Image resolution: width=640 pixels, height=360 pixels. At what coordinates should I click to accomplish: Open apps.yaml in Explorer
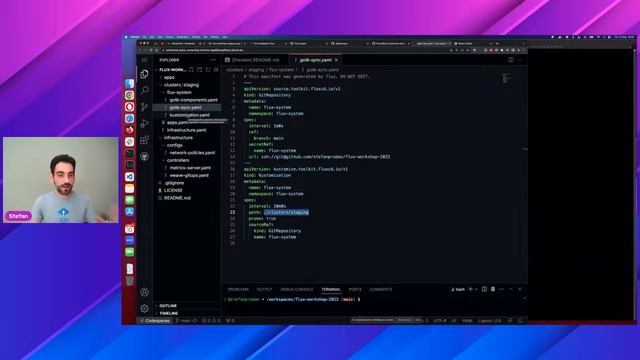click(176, 122)
